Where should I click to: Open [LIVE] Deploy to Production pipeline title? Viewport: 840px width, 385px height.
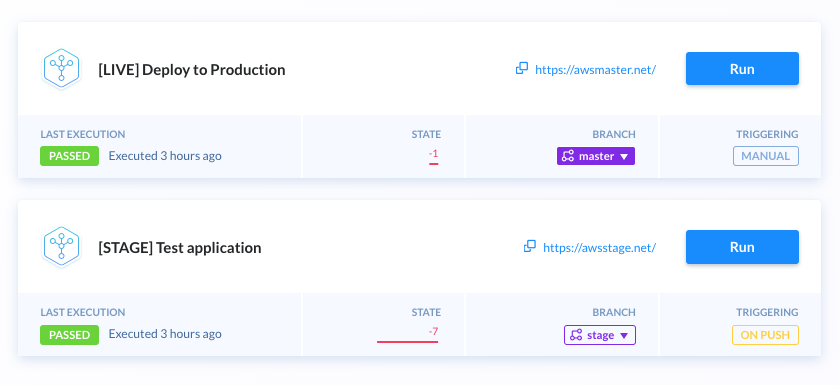click(x=192, y=70)
